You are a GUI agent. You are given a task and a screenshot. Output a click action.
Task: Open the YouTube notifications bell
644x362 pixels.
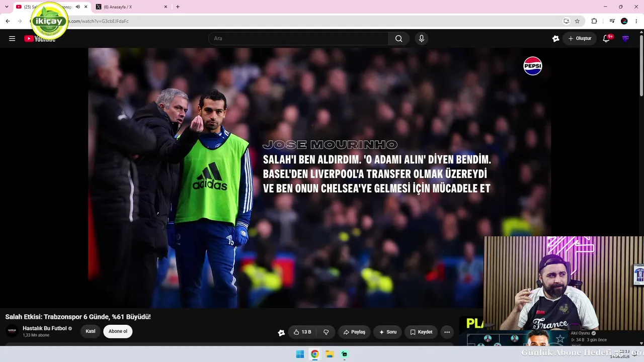click(607, 38)
